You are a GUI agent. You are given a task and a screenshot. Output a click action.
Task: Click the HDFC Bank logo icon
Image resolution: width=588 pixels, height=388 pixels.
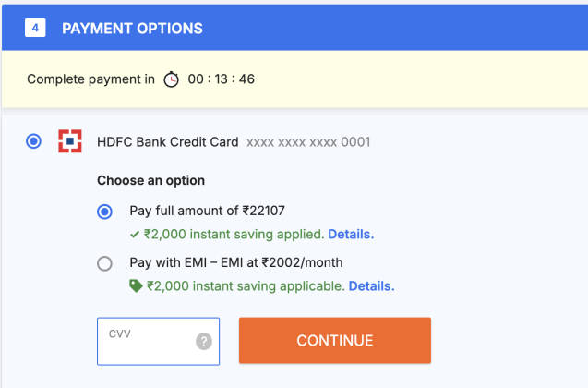(x=69, y=142)
